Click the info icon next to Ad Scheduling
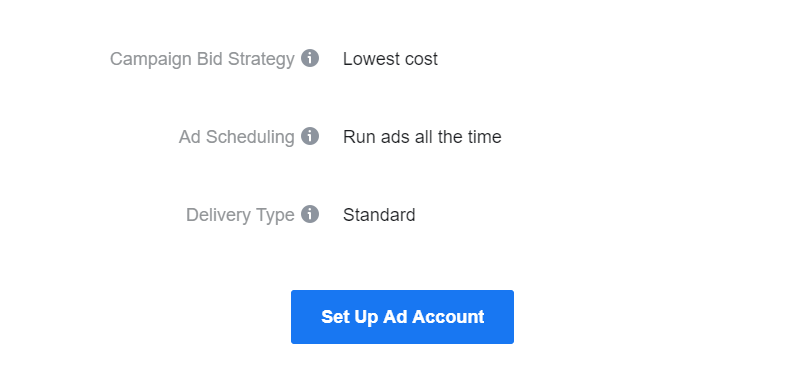This screenshot has width=802, height=382. 310,137
